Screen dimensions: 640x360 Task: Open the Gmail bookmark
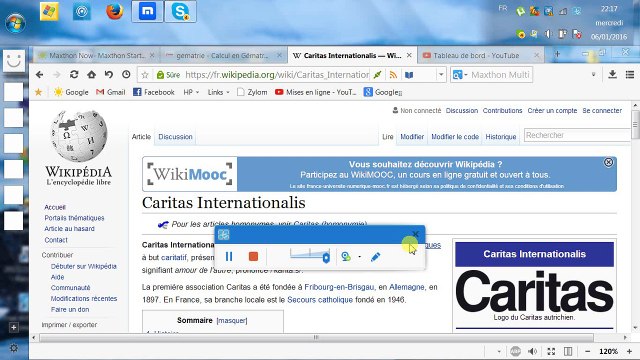pyautogui.click(x=111, y=92)
